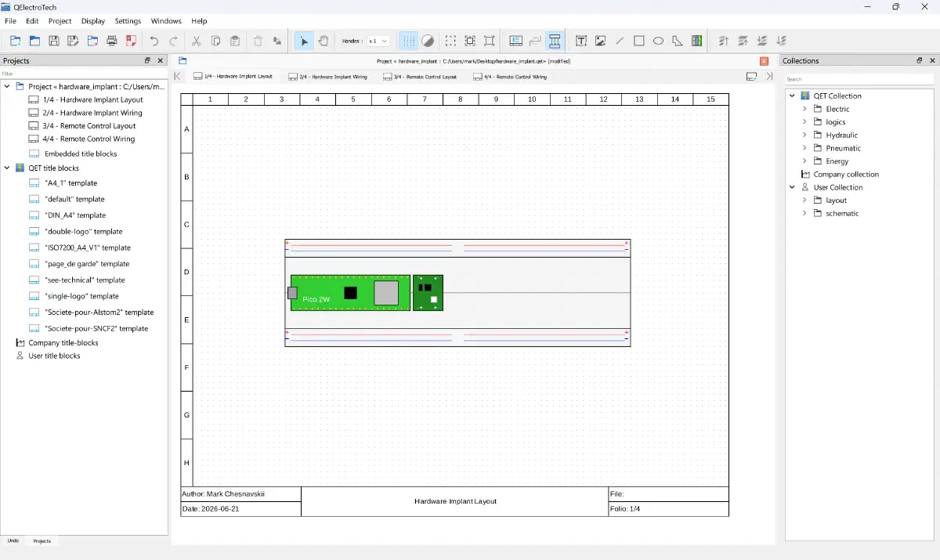
Task: Add a new folio with the tab-bar button
Action: pyautogui.click(x=751, y=77)
